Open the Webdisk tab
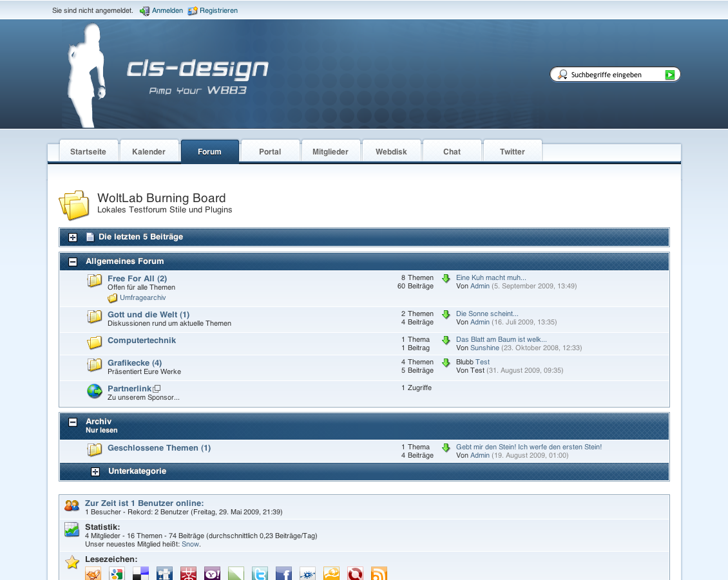The image size is (728, 580). point(392,152)
